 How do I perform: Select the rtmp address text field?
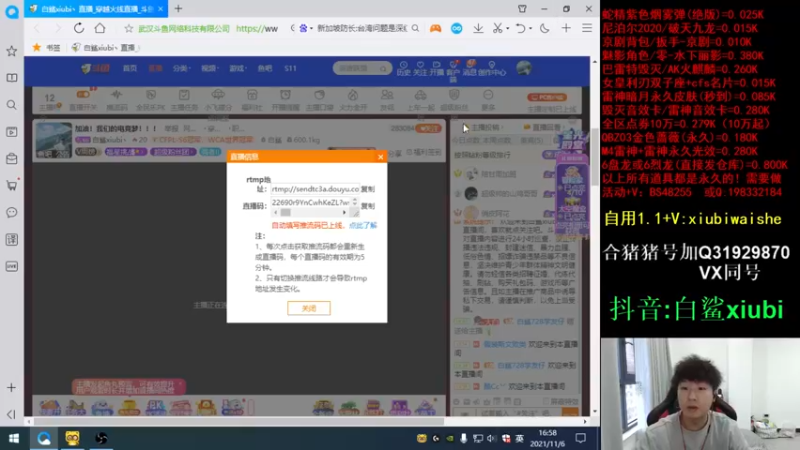tap(315, 189)
